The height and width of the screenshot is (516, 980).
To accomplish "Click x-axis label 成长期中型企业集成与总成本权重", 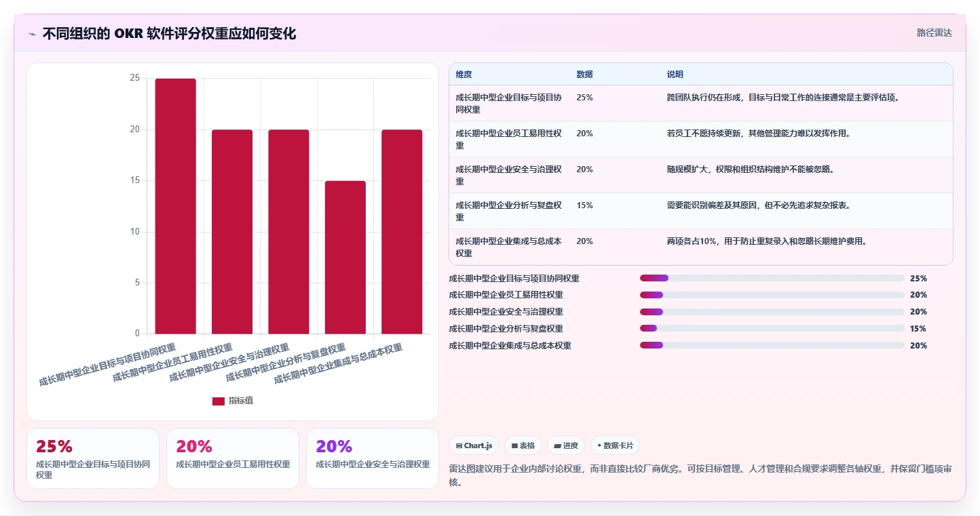I will pyautogui.click(x=338, y=363).
